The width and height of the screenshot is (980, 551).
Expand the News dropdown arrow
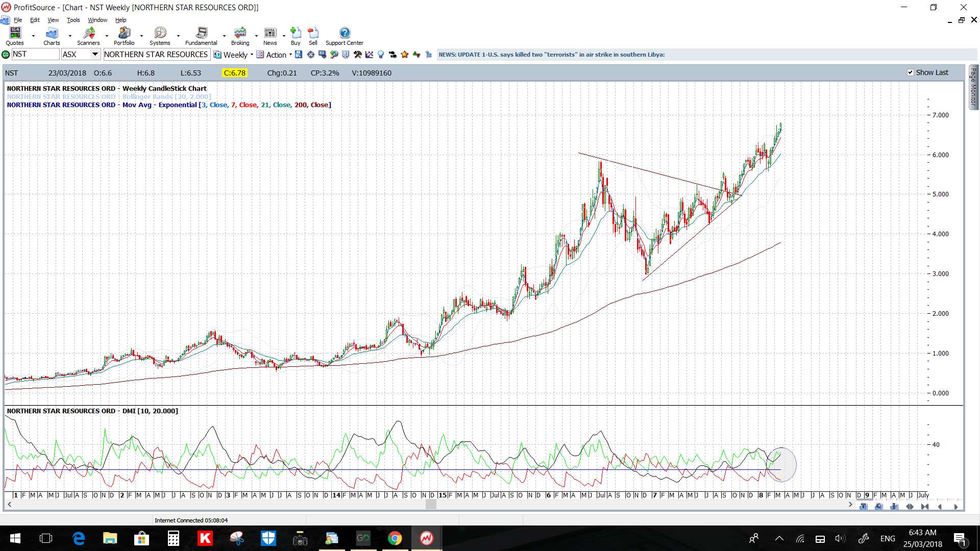[x=284, y=36]
